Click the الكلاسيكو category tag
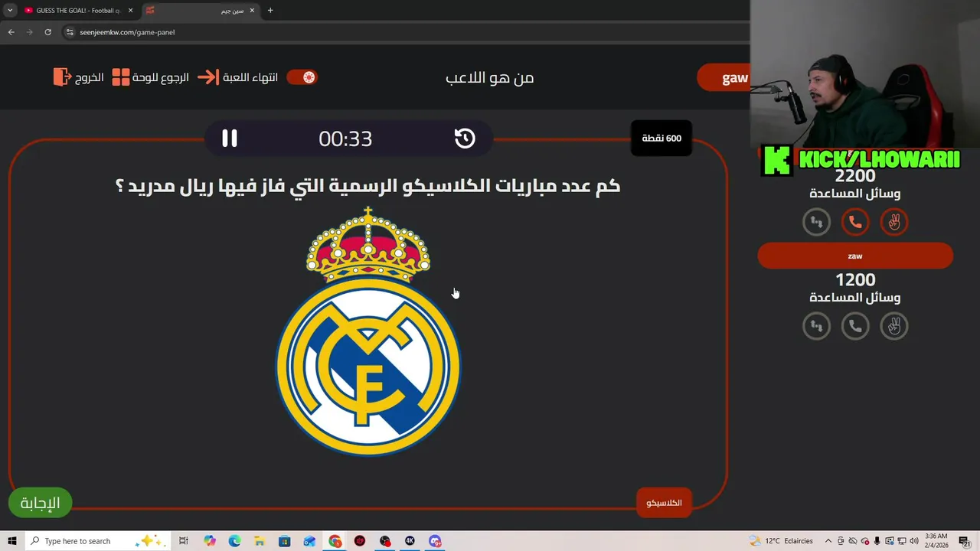Image resolution: width=980 pixels, height=551 pixels. tap(664, 503)
